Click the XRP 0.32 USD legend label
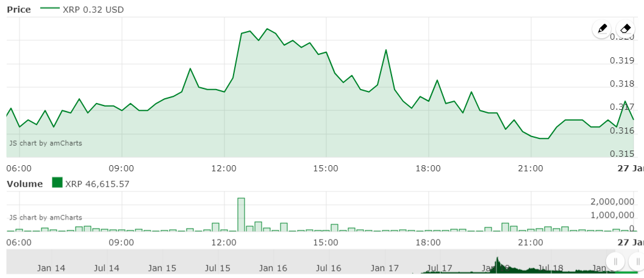 tap(93, 10)
